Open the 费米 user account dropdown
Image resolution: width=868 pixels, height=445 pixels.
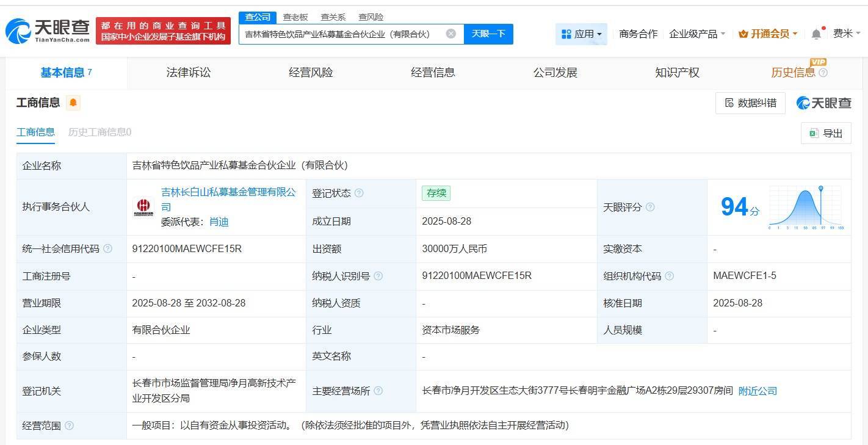(847, 34)
